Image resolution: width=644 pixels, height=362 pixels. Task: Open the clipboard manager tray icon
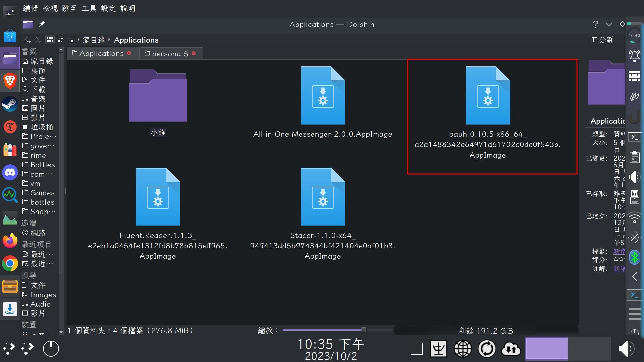(634, 157)
